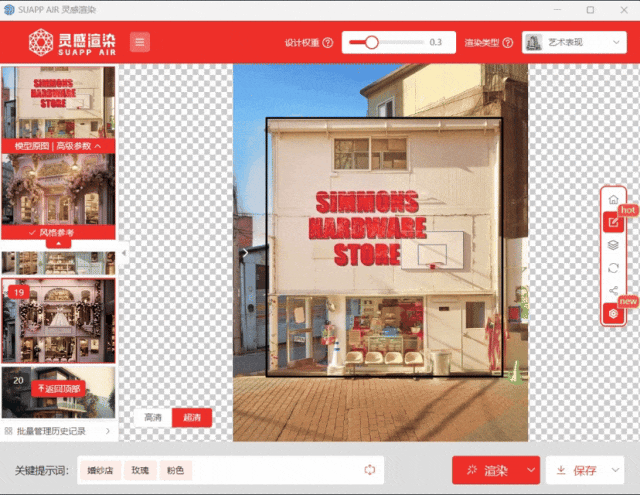Image resolution: width=640 pixels, height=495 pixels.
Task: Open the 艺术表现 render type dropdown
Action: [574, 43]
